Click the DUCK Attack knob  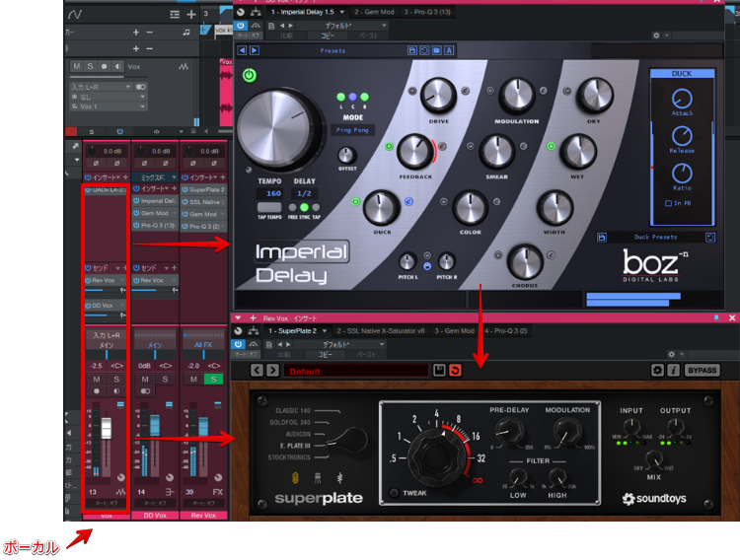click(682, 99)
